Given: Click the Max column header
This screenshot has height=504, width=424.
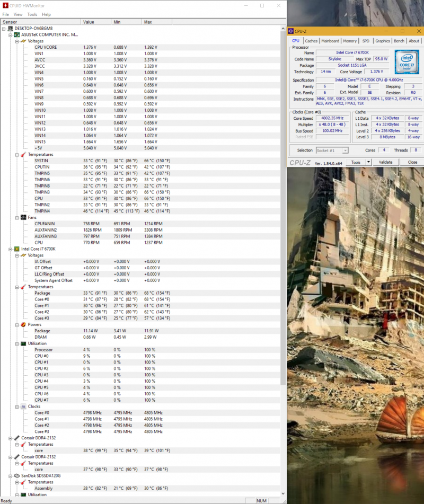Looking at the screenshot, I should pyautogui.click(x=156, y=22).
